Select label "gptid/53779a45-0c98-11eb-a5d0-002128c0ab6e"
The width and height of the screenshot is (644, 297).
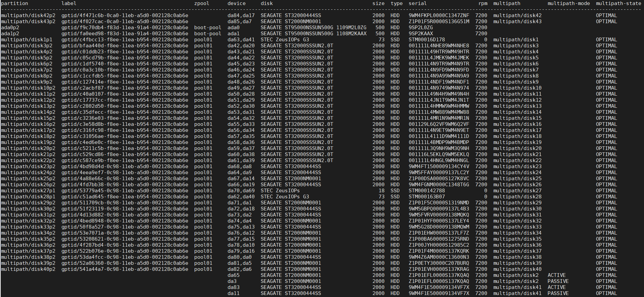pos(125,191)
